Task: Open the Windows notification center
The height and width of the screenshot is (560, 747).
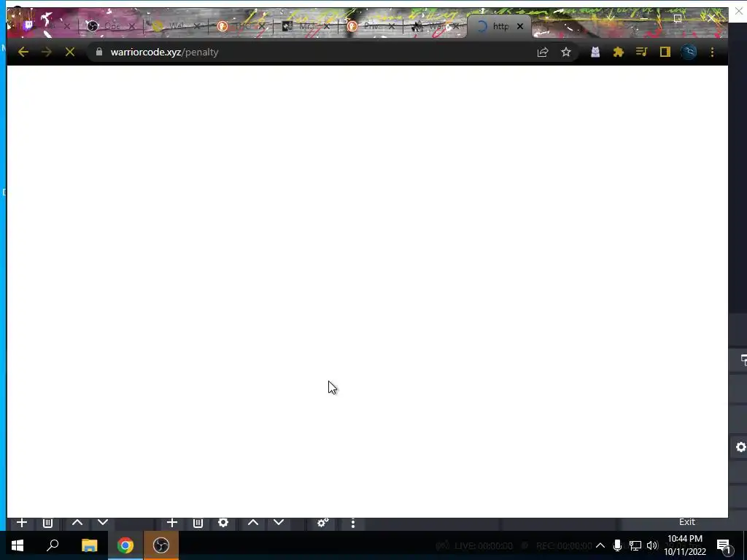Action: pos(724,545)
